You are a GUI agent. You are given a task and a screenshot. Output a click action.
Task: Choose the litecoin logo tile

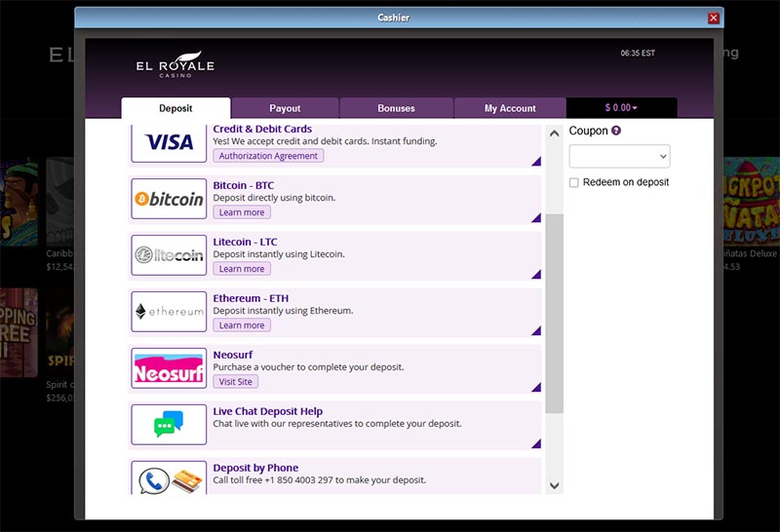[169, 255]
